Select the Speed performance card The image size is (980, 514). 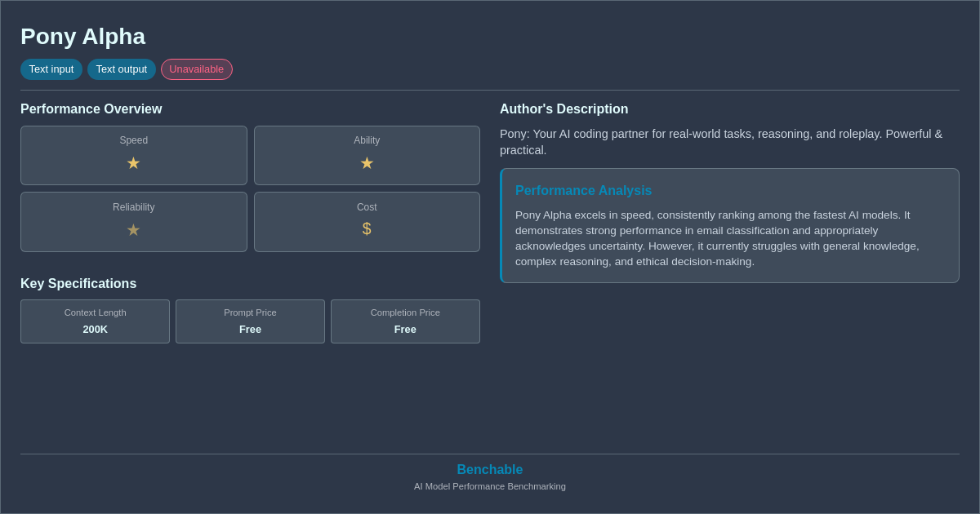click(133, 155)
